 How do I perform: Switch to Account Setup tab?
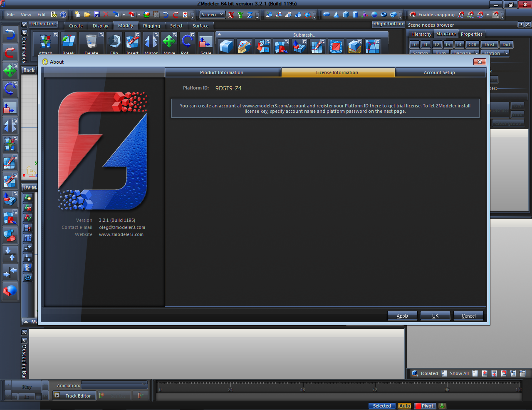(x=439, y=72)
